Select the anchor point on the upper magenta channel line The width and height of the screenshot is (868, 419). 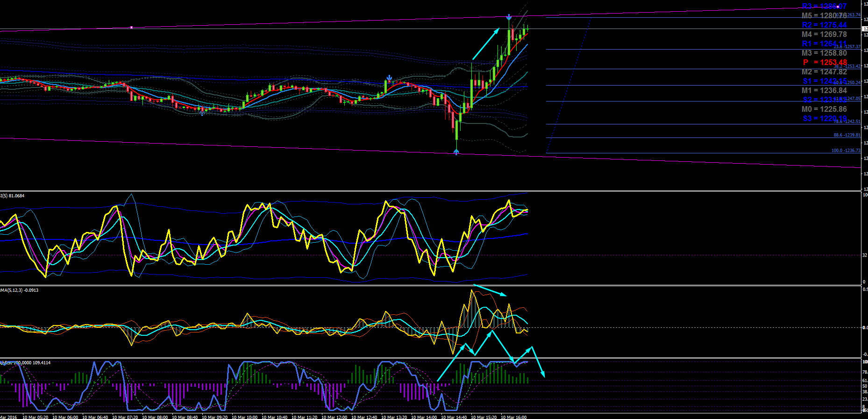[x=131, y=28]
